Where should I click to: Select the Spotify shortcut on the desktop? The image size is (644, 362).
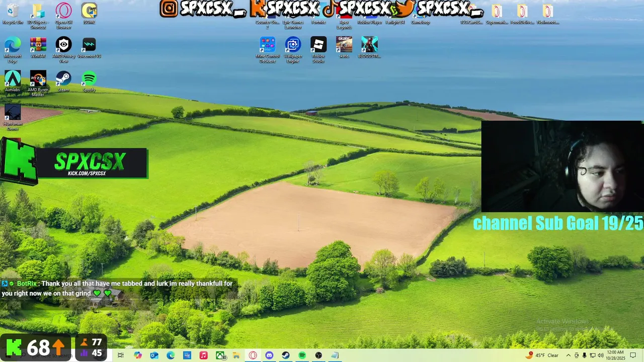(89, 81)
